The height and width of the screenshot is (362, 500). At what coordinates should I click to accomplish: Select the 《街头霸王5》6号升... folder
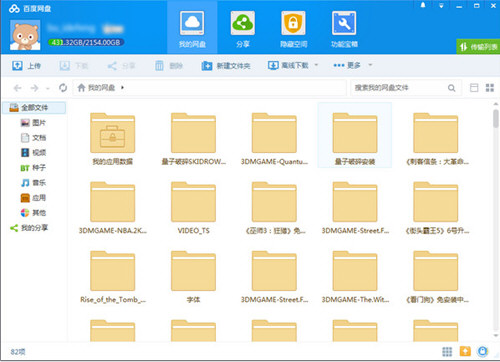click(x=437, y=208)
